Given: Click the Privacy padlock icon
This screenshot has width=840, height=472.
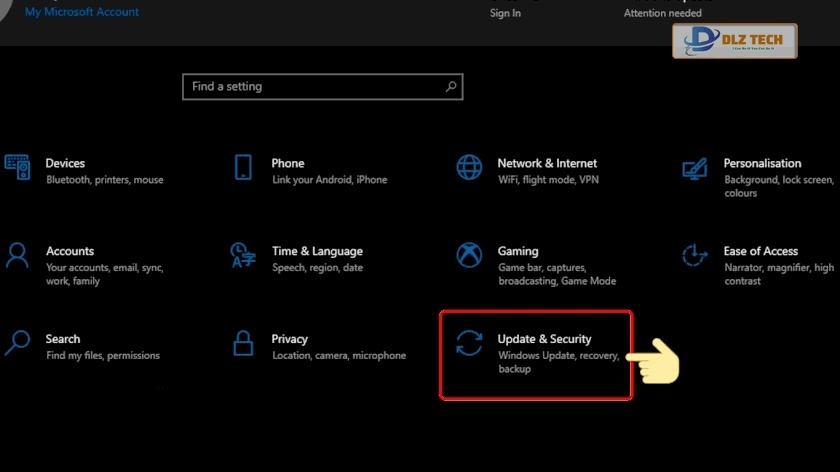Looking at the screenshot, I should 243,343.
